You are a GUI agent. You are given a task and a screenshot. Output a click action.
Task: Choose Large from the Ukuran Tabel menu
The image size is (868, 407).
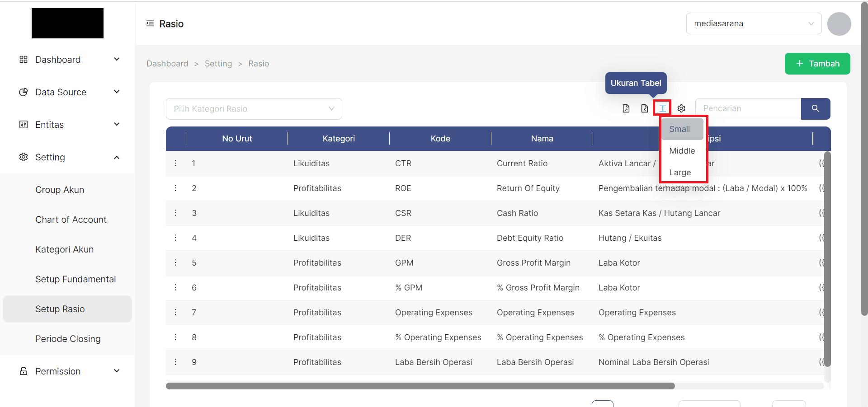[679, 172]
